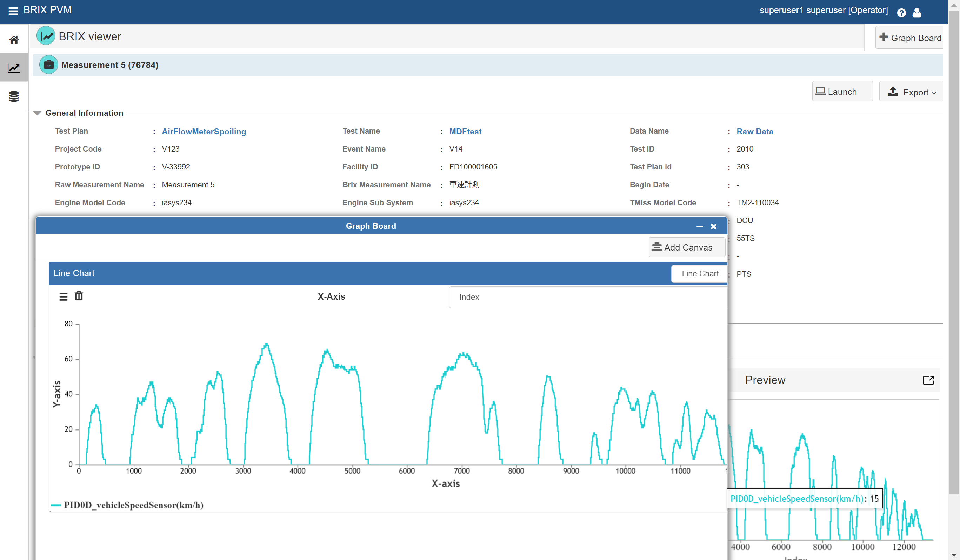The image size is (960, 560).
Task: Go to Home in the sidebar
Action: [14, 39]
